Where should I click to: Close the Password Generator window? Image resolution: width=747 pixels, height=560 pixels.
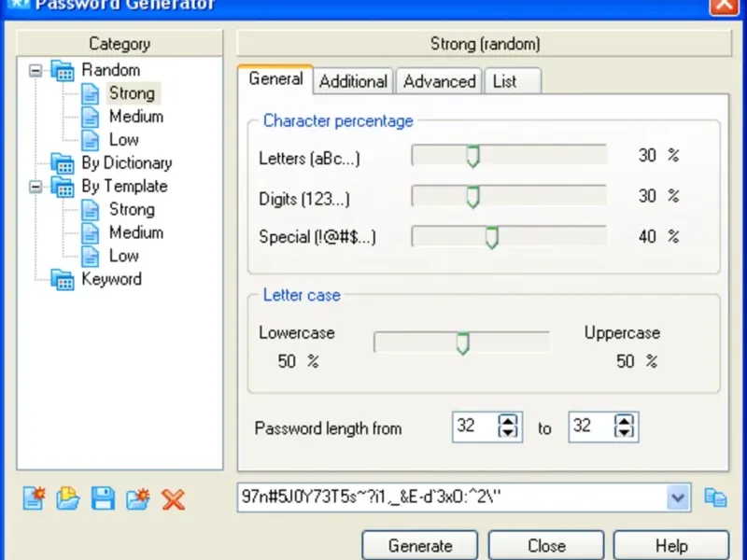coord(725,5)
